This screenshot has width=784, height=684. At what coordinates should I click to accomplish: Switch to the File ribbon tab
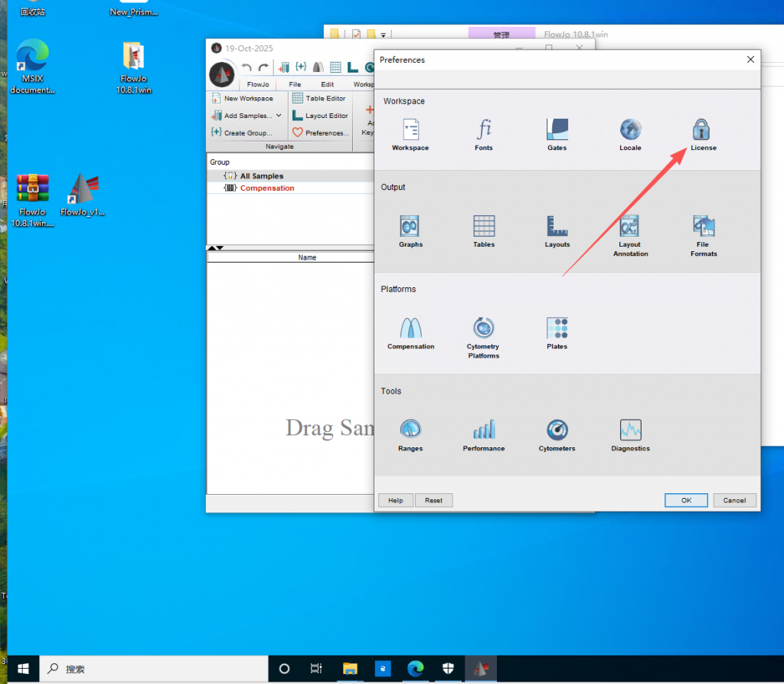point(295,84)
